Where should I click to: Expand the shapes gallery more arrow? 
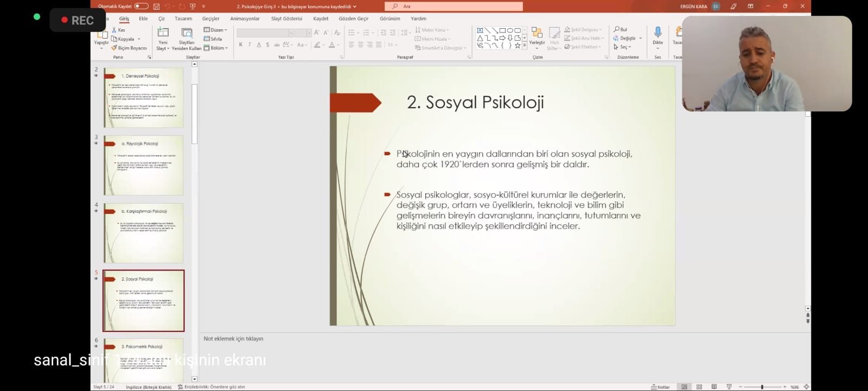524,46
